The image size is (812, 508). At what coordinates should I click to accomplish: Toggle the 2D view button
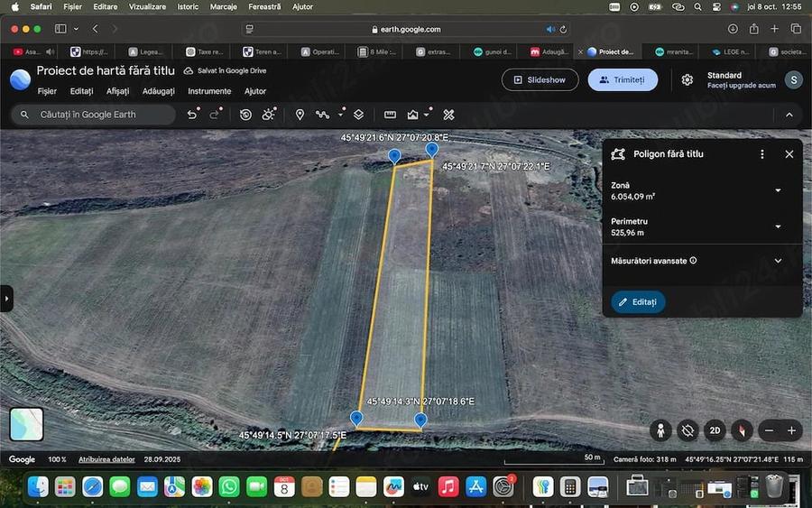pos(715,430)
